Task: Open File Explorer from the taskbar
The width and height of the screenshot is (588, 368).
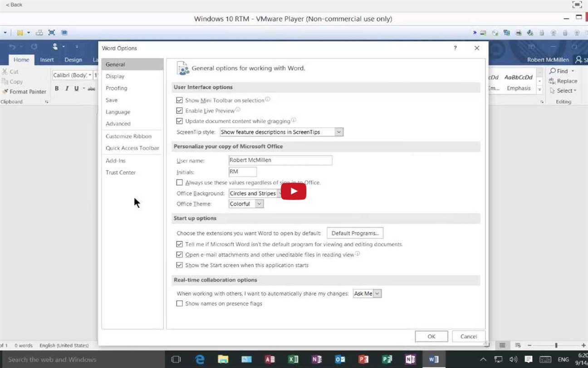Action: [x=223, y=359]
